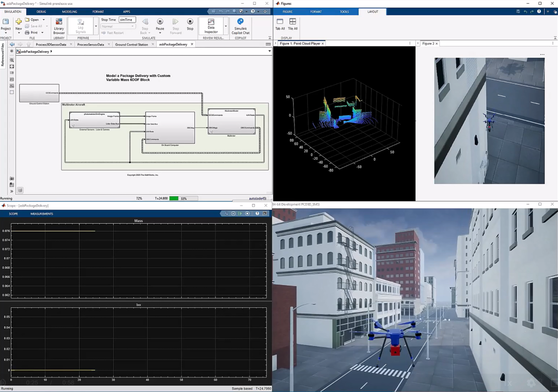Viewport: 558px width, 392px height.
Task: Open the Figure 2 axes options ellipsis
Action: (x=542, y=55)
